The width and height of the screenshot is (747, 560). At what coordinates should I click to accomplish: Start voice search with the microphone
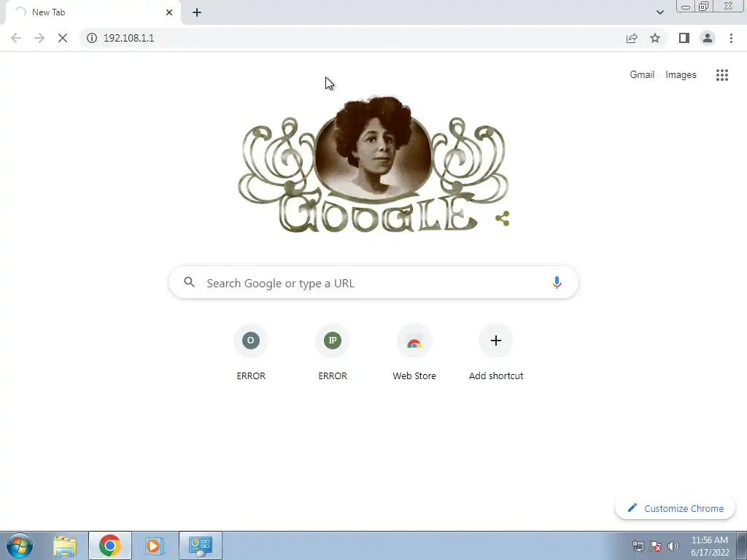point(557,283)
